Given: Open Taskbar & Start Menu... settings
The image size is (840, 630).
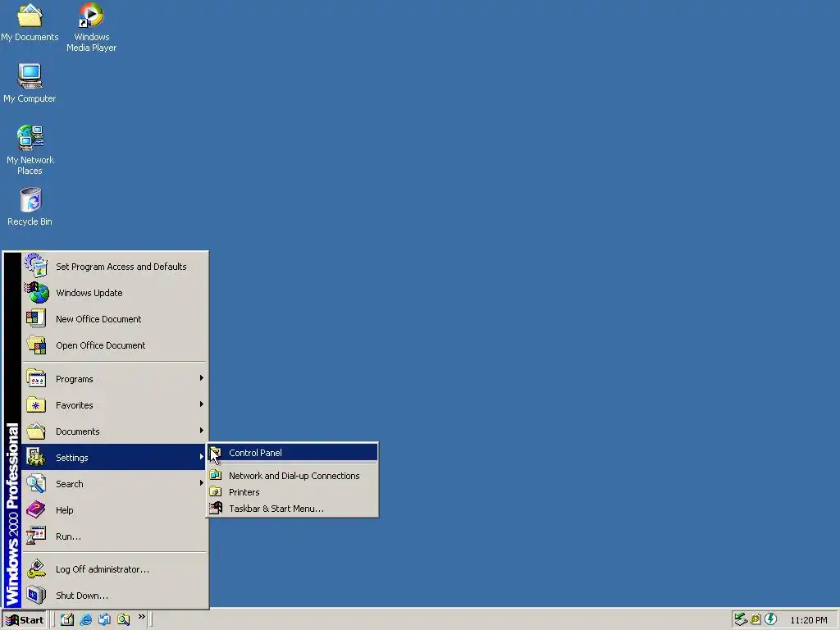Looking at the screenshot, I should click(293, 509).
